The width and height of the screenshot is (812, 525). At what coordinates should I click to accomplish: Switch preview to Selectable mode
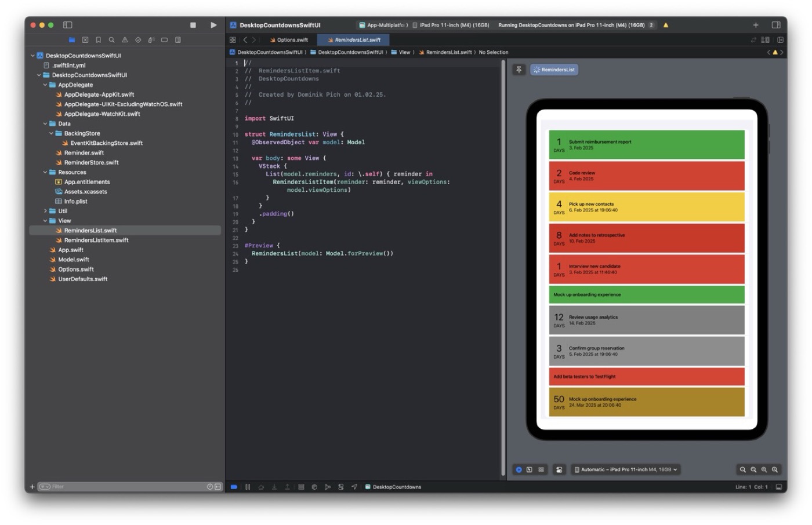point(530,469)
